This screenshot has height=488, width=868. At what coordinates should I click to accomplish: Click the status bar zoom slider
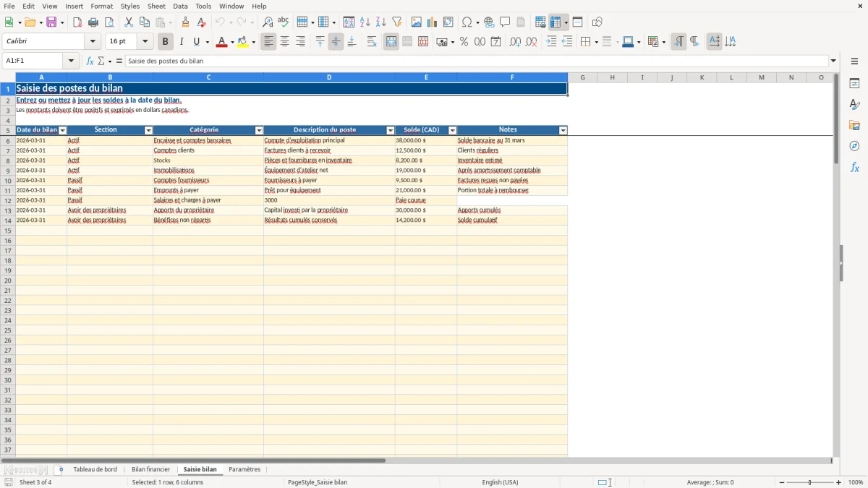click(x=810, y=482)
